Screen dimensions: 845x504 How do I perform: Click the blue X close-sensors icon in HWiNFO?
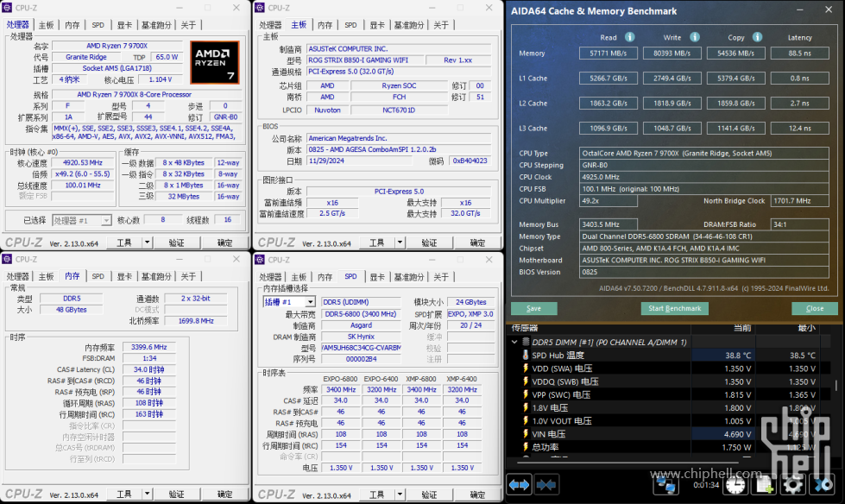pyautogui.click(x=823, y=485)
